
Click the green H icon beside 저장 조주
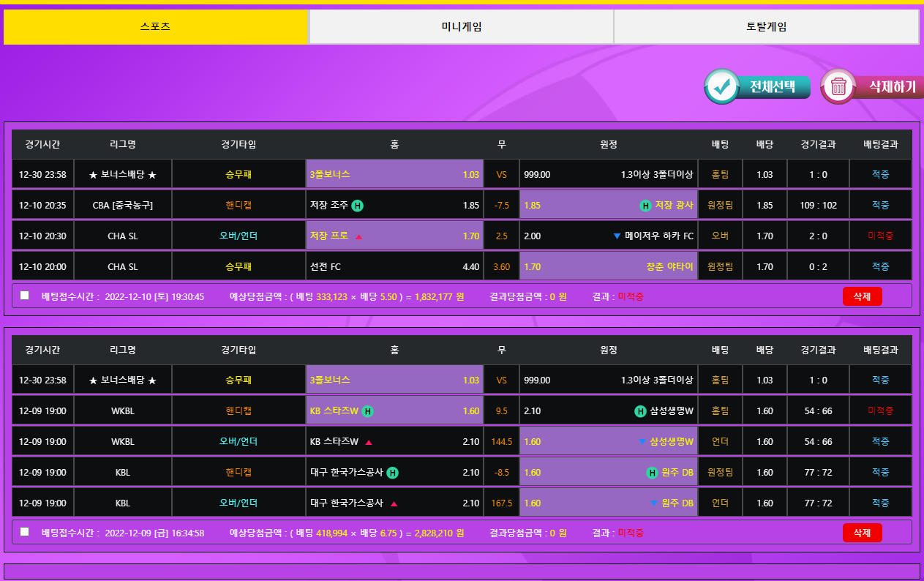pos(357,206)
